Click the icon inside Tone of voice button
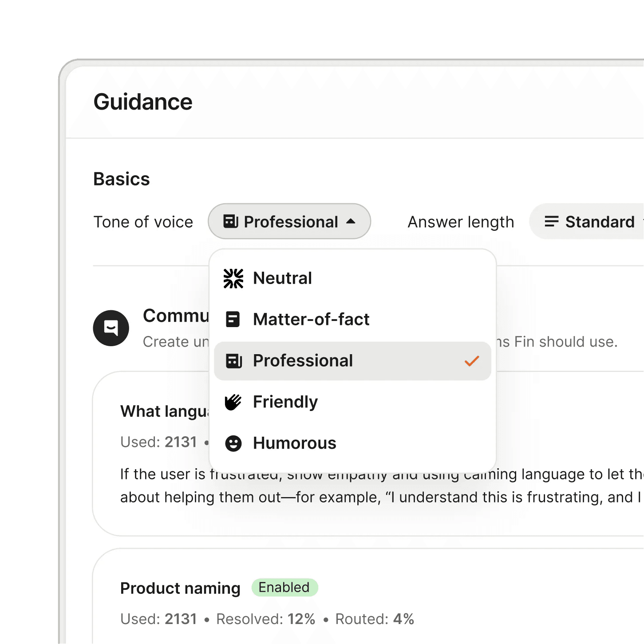Screen dimensions: 644x644 231,221
